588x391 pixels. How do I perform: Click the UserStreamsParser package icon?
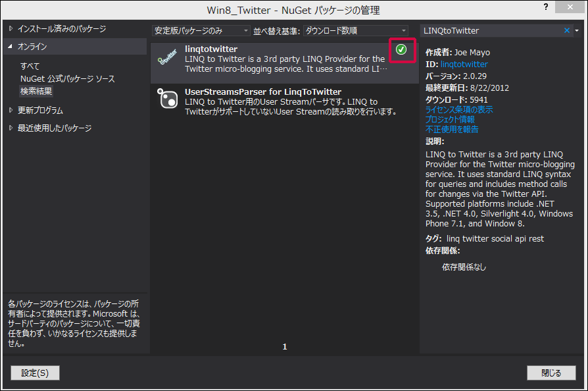coord(168,99)
